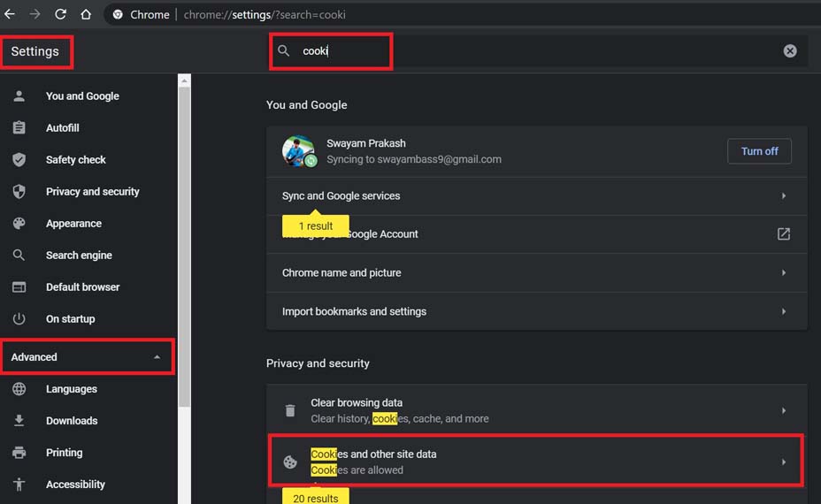Click the Autofill clipboard icon
Screen dimensions: 821x504
(x=19, y=127)
